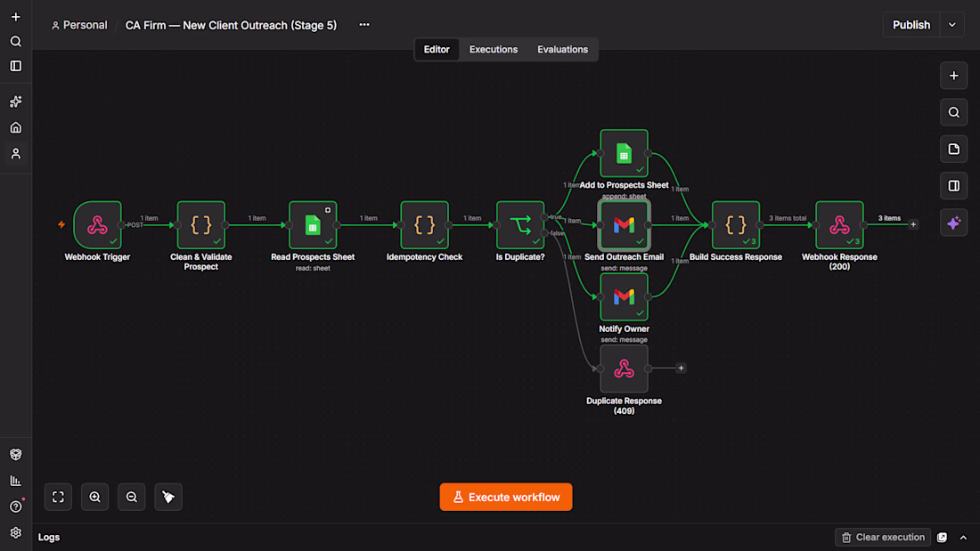Switch to the Executions tab

pyautogui.click(x=494, y=49)
